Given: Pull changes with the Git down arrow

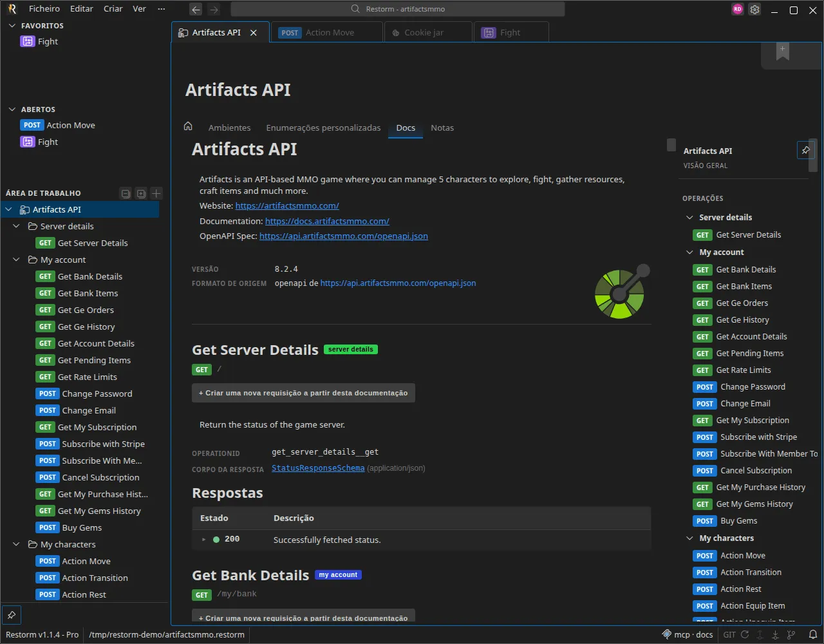Looking at the screenshot, I should (775, 634).
